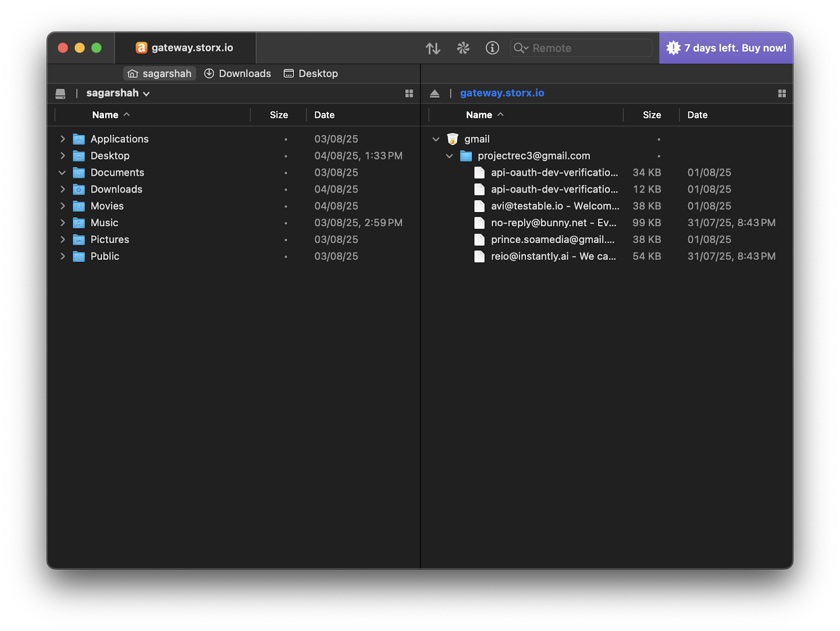
Task: Click the 99 KB size cell
Action: (x=647, y=223)
